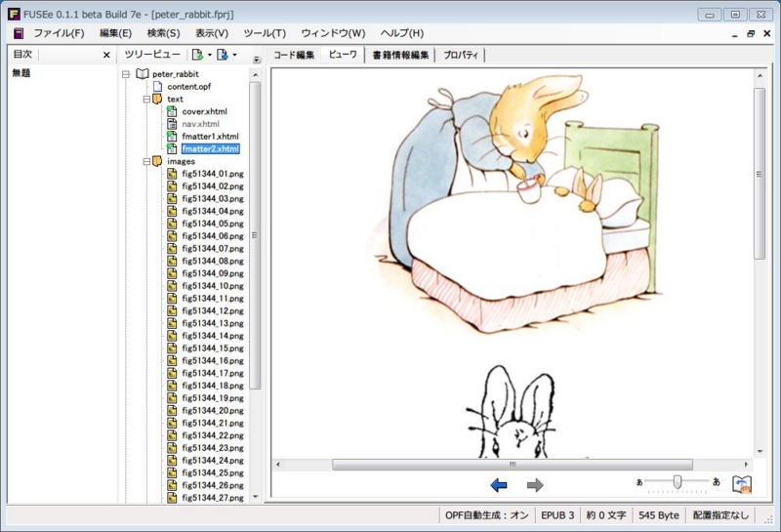This screenshot has height=532, width=781.
Task: Select cover.xhtml in tree
Action: [x=205, y=111]
